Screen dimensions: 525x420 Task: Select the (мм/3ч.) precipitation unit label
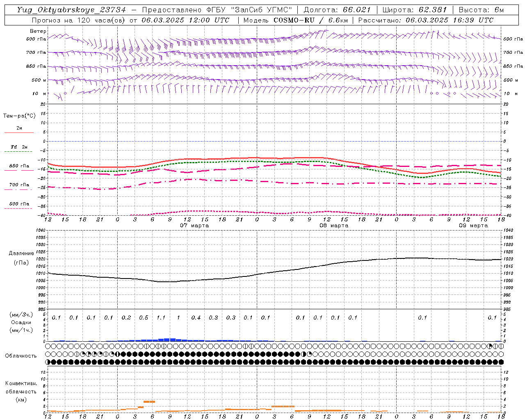click(21, 315)
